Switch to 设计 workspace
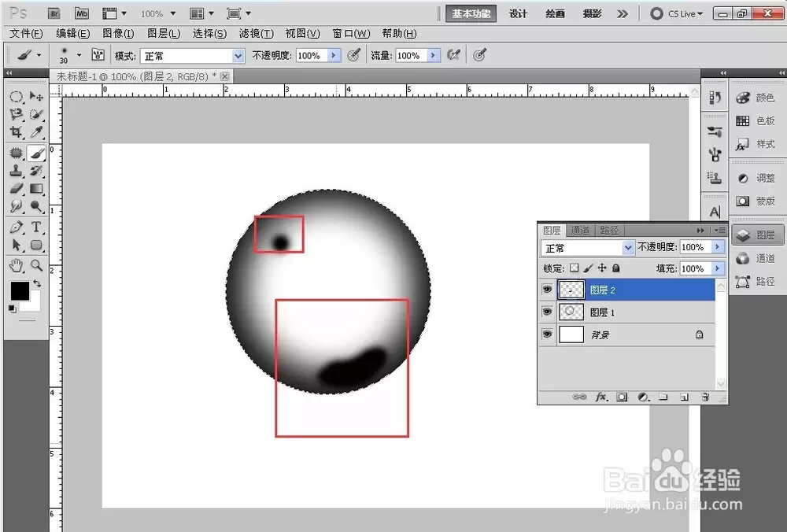The height and width of the screenshot is (532, 787). (518, 13)
